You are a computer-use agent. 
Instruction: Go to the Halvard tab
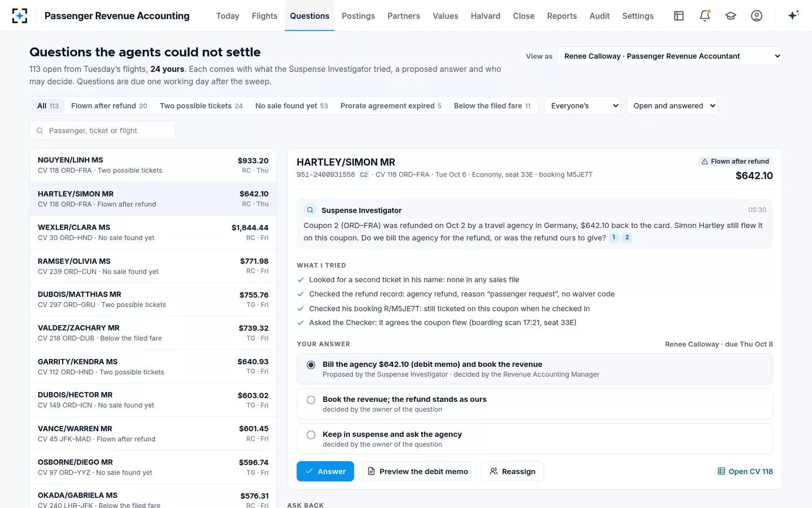(x=486, y=16)
